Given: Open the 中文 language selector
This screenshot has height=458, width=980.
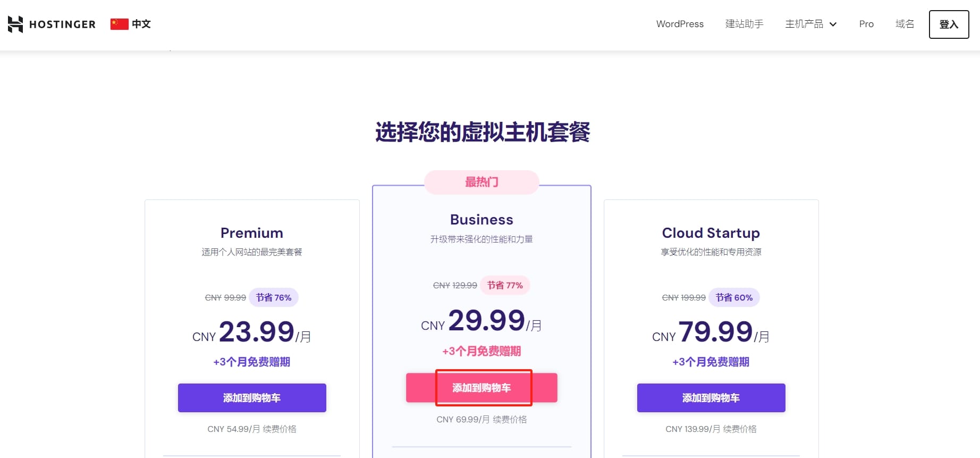Looking at the screenshot, I should click(x=131, y=24).
